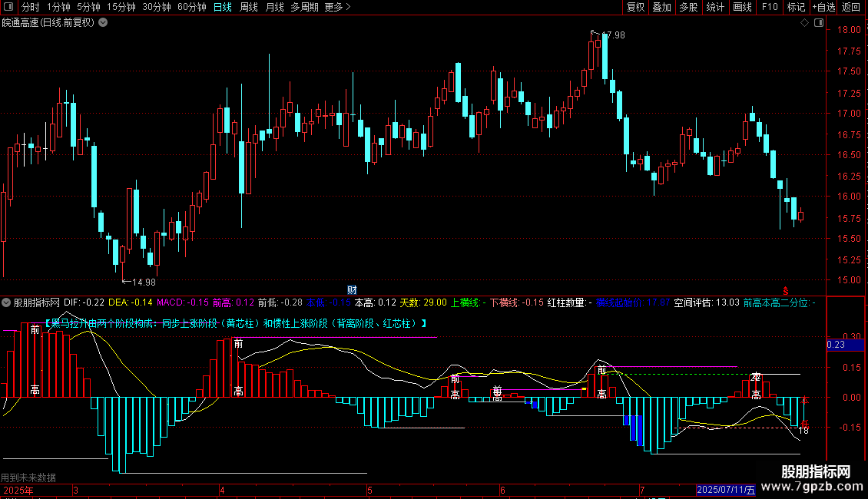This screenshot has width=868, height=499.
Task: Click the 前高: 0.12 value
Action: pyautogui.click(x=233, y=302)
